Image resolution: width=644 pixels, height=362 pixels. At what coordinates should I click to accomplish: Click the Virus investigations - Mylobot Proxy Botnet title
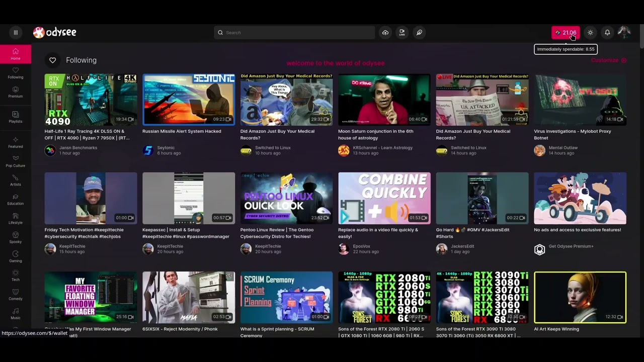pyautogui.click(x=572, y=134)
